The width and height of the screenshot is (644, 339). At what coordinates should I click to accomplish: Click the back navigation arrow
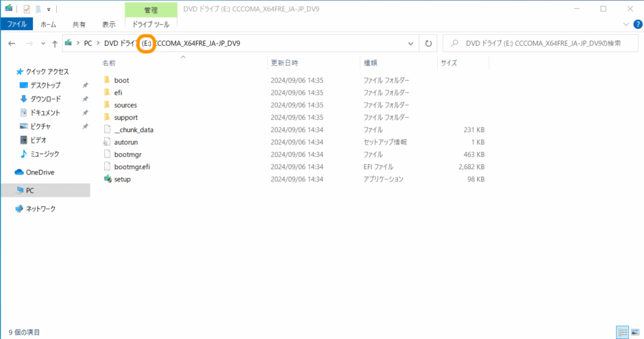[x=12, y=43]
